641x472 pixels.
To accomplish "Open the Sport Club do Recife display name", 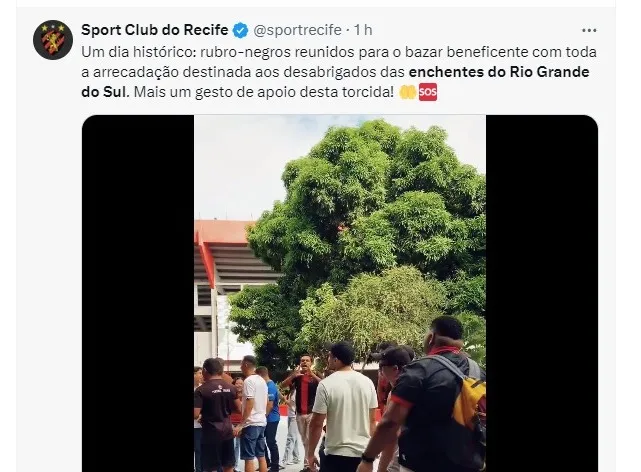I will coord(155,30).
